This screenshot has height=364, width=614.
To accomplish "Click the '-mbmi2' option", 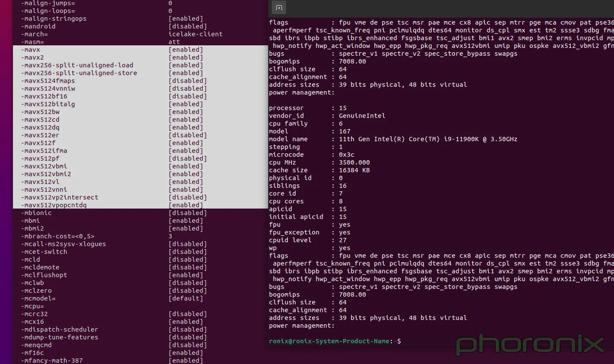I will tap(32, 228).
